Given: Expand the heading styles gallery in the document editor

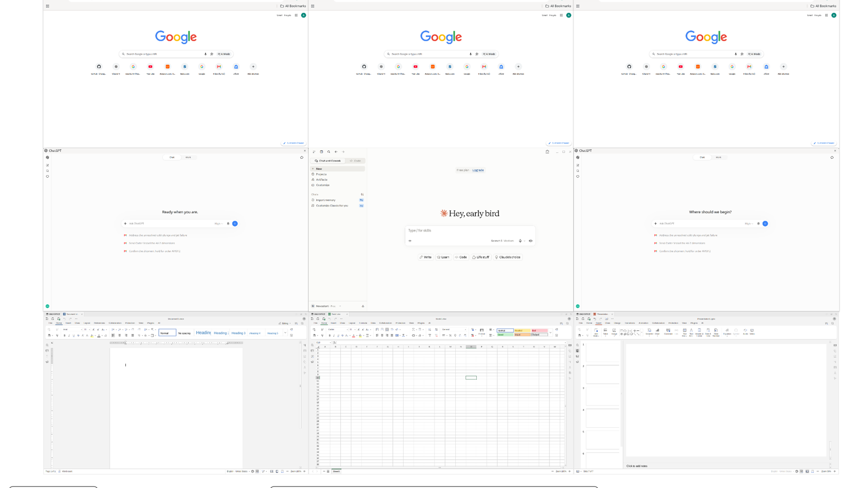Looking at the screenshot, I should [285, 333].
